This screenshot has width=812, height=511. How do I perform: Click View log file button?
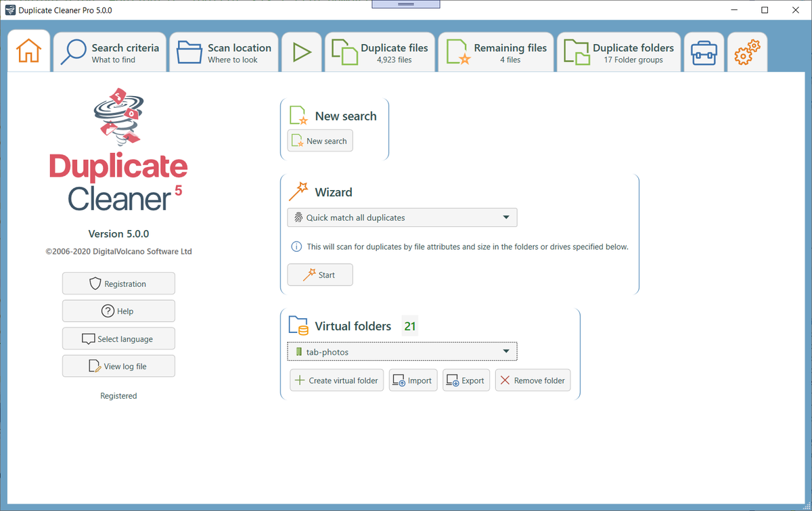[118, 366]
